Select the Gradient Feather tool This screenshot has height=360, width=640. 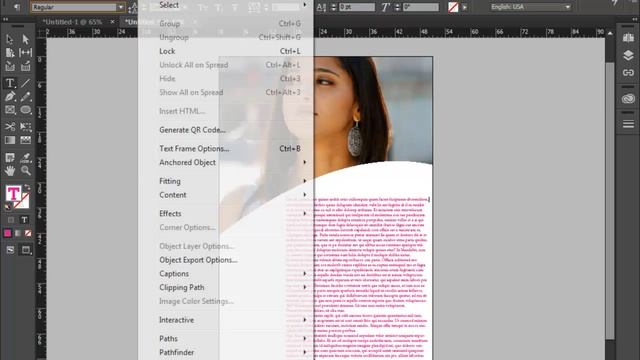click(26, 140)
